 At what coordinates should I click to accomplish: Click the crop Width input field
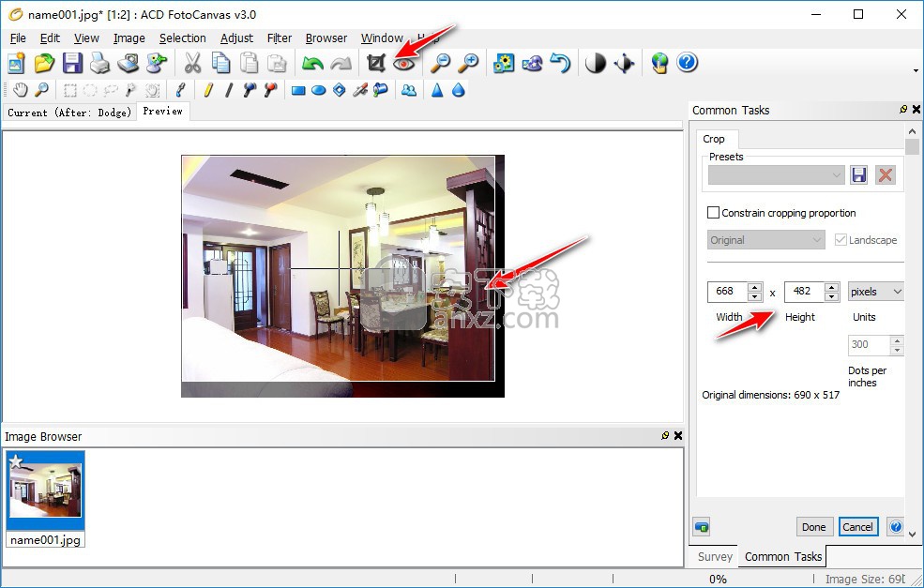pyautogui.click(x=728, y=292)
